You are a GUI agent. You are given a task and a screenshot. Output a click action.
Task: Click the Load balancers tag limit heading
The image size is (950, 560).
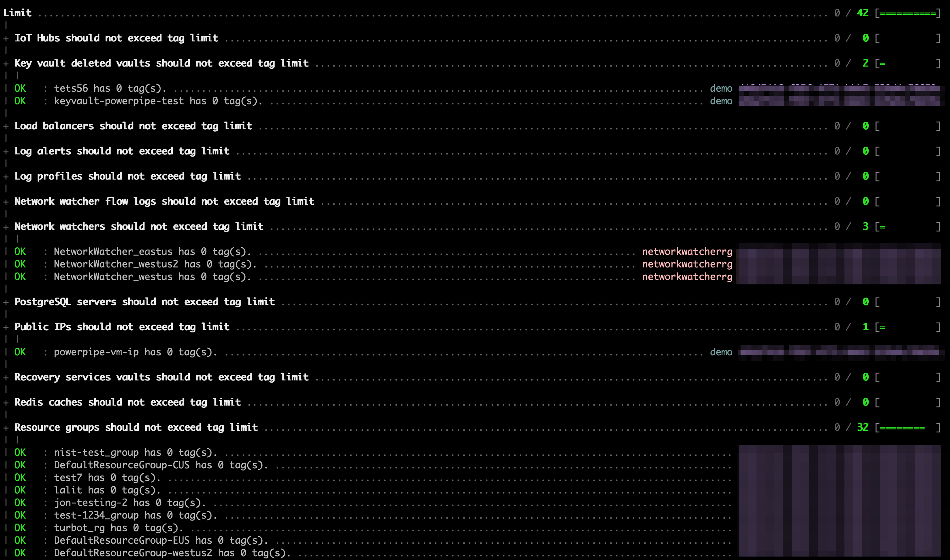(133, 126)
